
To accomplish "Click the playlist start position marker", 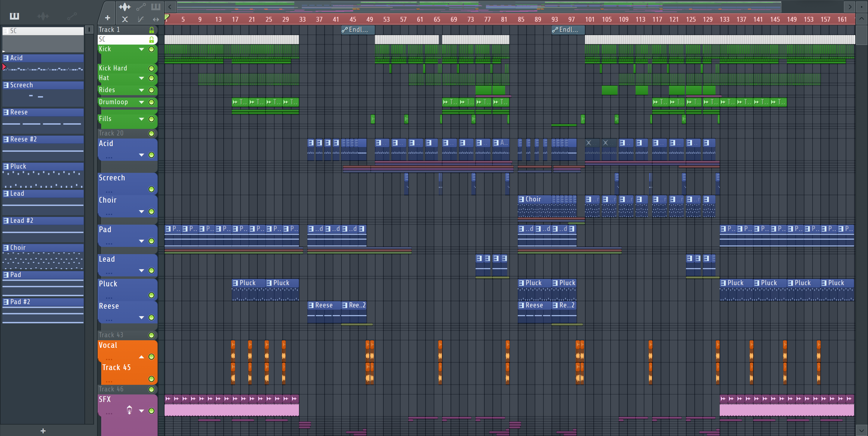I will click(166, 17).
